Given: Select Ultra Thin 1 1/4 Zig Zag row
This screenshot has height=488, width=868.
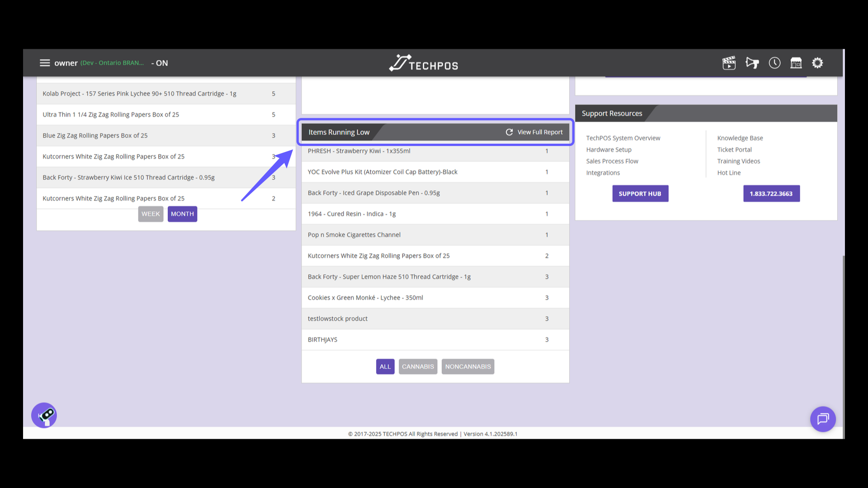Looking at the screenshot, I should pyautogui.click(x=166, y=115).
